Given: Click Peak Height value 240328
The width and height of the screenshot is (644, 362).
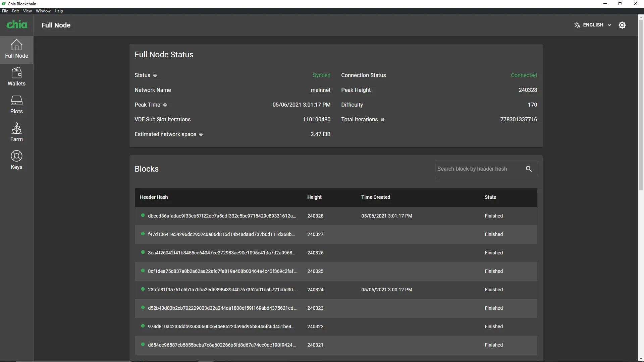Looking at the screenshot, I should pyautogui.click(x=528, y=90).
